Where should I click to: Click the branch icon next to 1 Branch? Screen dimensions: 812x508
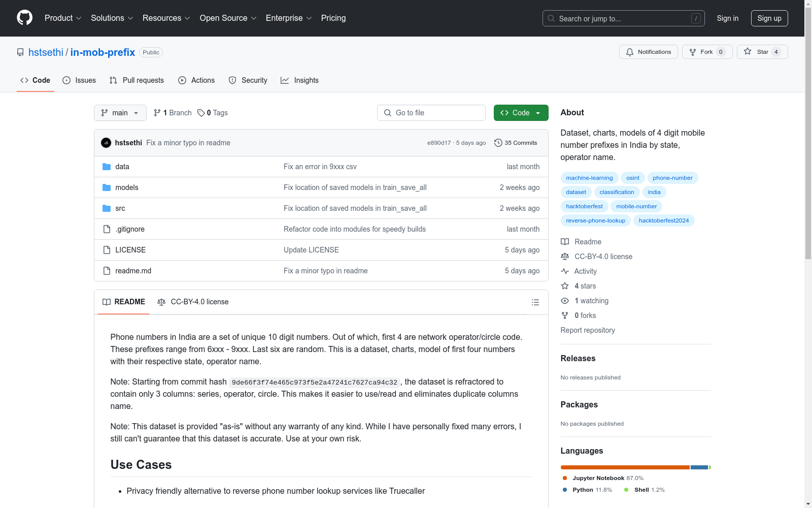tap(157, 113)
